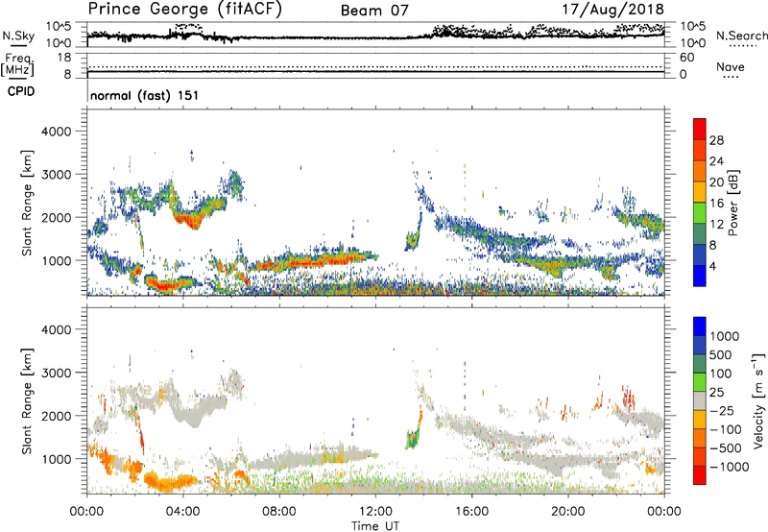Click the gray band of the Velocity colorbar
This screenshot has height=532, width=768.
700,400
